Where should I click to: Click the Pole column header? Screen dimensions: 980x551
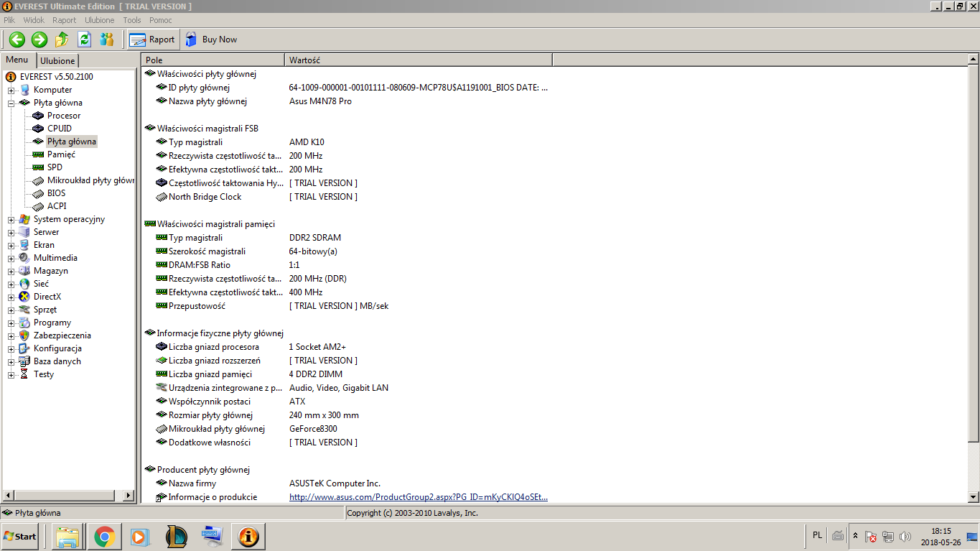[x=213, y=60]
